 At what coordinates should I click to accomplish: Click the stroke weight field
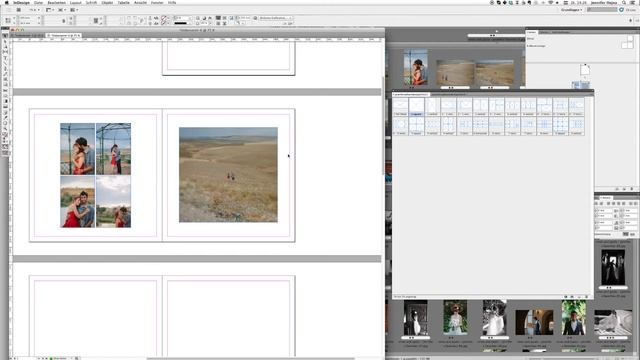pyautogui.click(x=182, y=18)
